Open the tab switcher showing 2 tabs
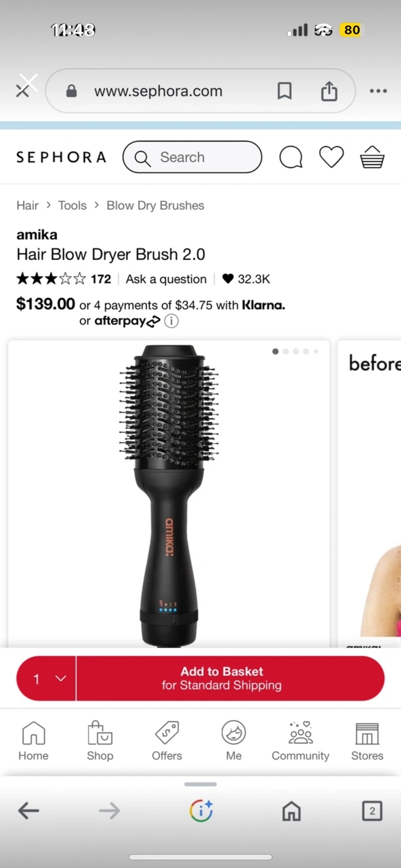The width and height of the screenshot is (401, 868). (x=372, y=811)
